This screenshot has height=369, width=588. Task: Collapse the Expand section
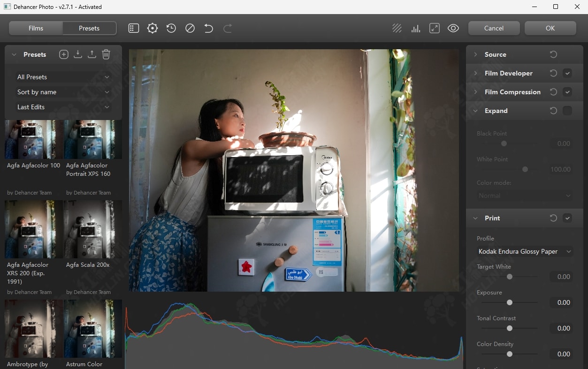[x=475, y=111]
